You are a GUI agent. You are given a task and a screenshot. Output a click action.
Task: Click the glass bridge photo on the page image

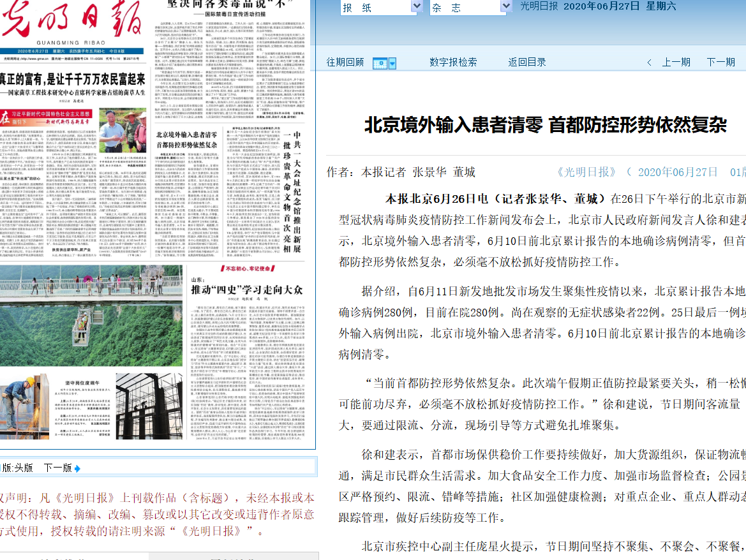(91, 316)
